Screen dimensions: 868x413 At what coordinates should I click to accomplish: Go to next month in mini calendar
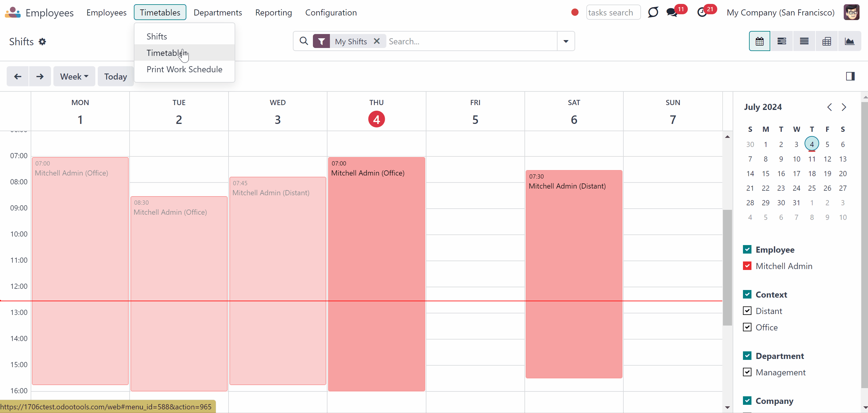pos(844,107)
